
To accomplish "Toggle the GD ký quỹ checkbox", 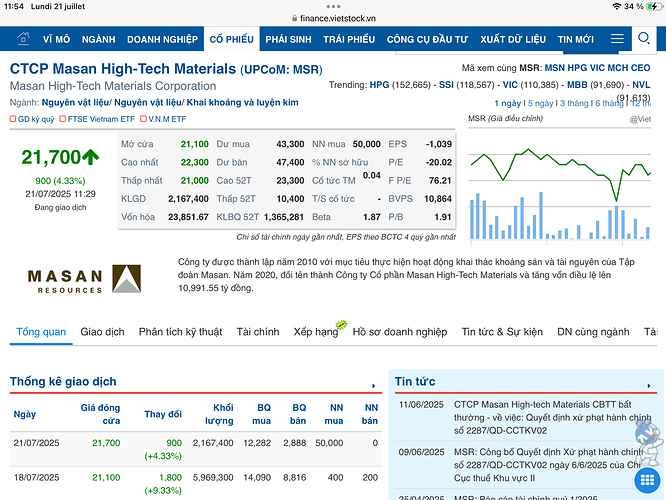I will (13, 119).
